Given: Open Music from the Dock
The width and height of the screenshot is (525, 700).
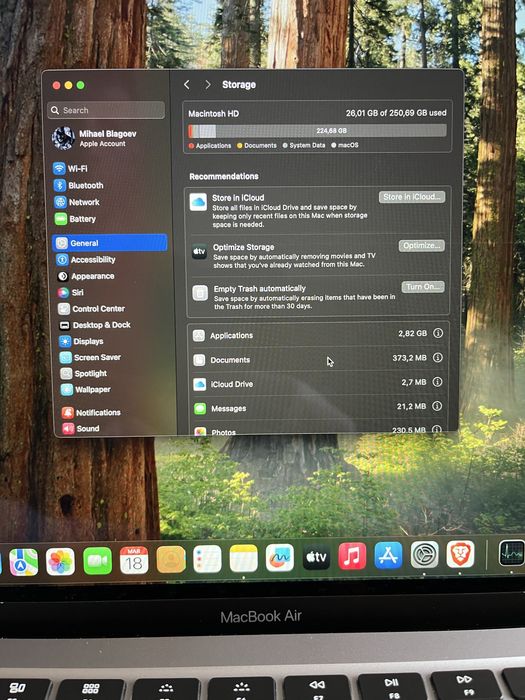Looking at the screenshot, I should (x=352, y=556).
